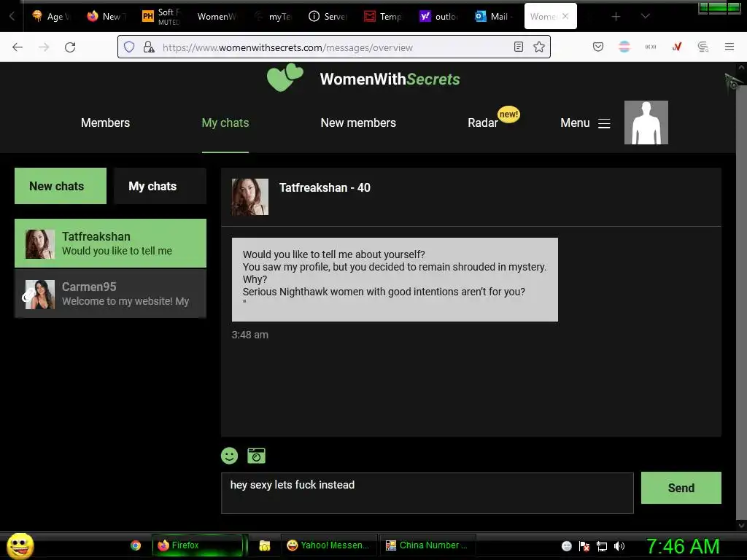
Task: Launch Chrome from the taskbar
Action: (x=136, y=545)
